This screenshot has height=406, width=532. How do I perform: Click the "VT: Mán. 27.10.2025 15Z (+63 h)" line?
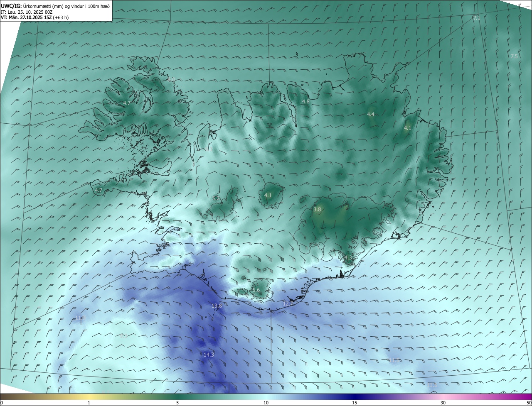tap(34, 17)
